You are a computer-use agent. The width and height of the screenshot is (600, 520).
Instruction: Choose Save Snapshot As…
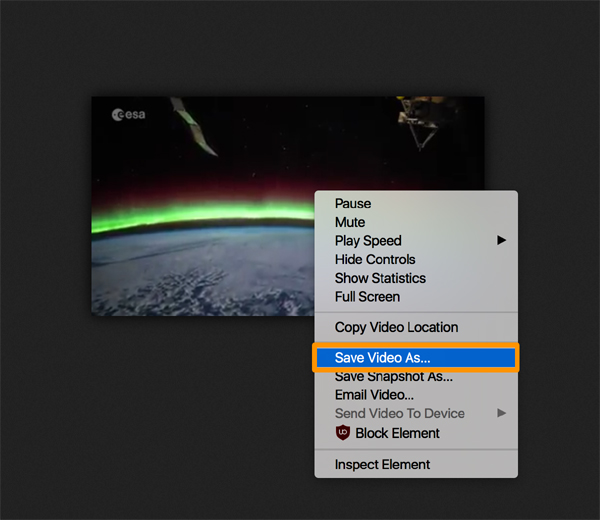point(394,377)
